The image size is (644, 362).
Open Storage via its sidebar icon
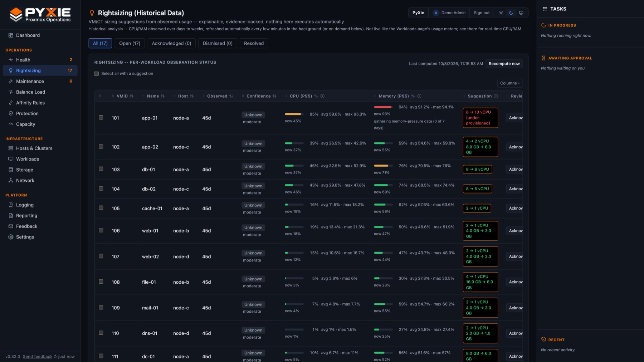11,170
